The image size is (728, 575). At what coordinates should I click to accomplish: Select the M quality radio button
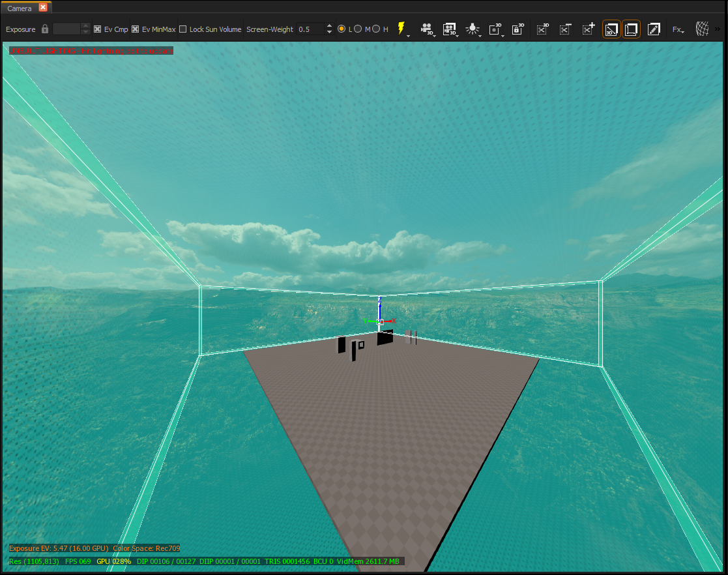pos(358,29)
